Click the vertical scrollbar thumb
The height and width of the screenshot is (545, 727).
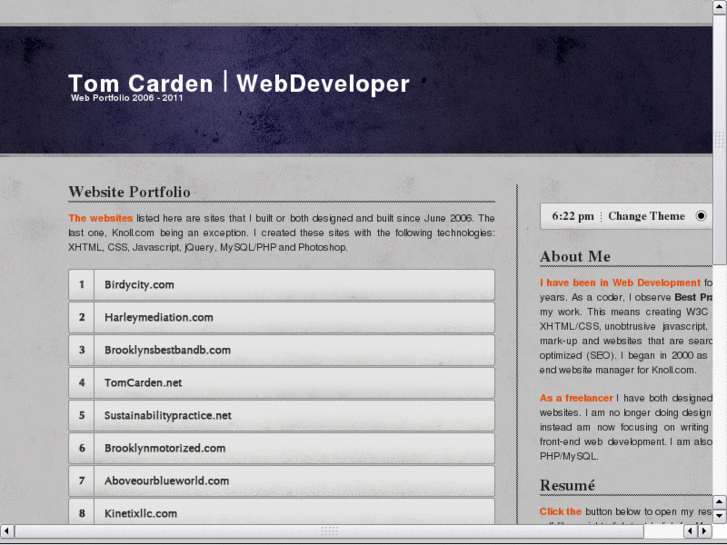(x=720, y=139)
